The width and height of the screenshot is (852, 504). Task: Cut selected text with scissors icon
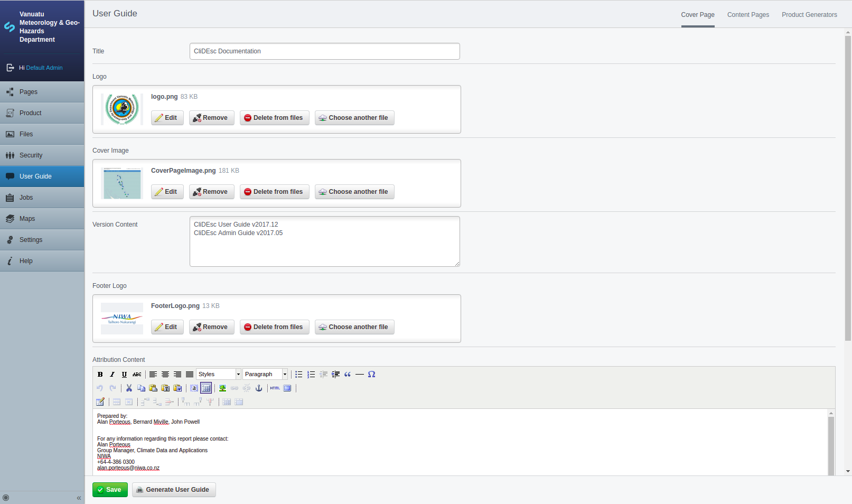pos(129,388)
